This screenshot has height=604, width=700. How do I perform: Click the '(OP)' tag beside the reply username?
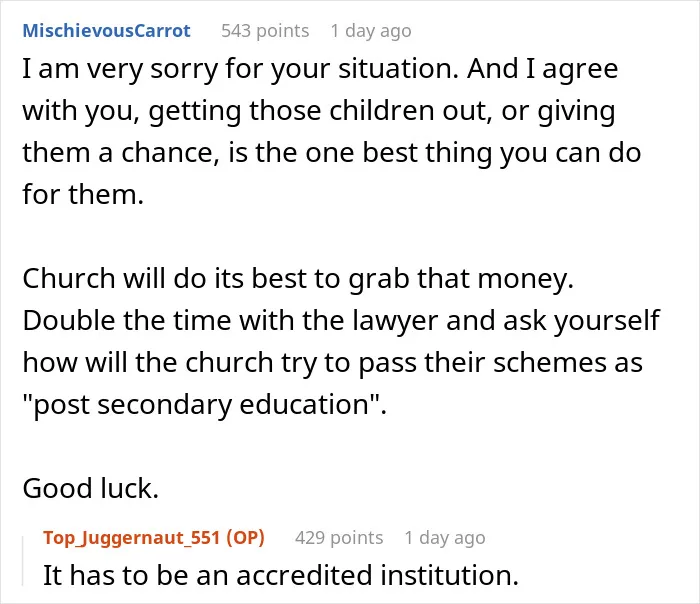coord(246,537)
